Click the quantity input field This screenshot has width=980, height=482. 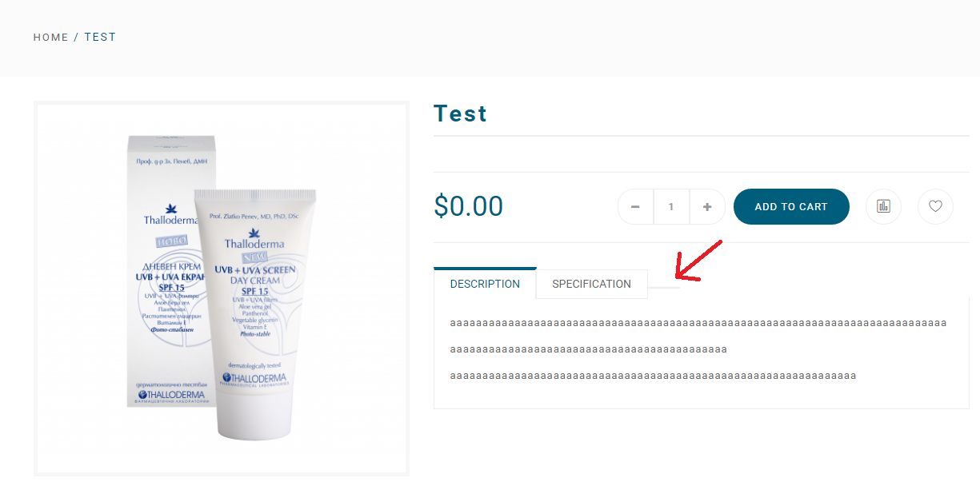point(671,207)
